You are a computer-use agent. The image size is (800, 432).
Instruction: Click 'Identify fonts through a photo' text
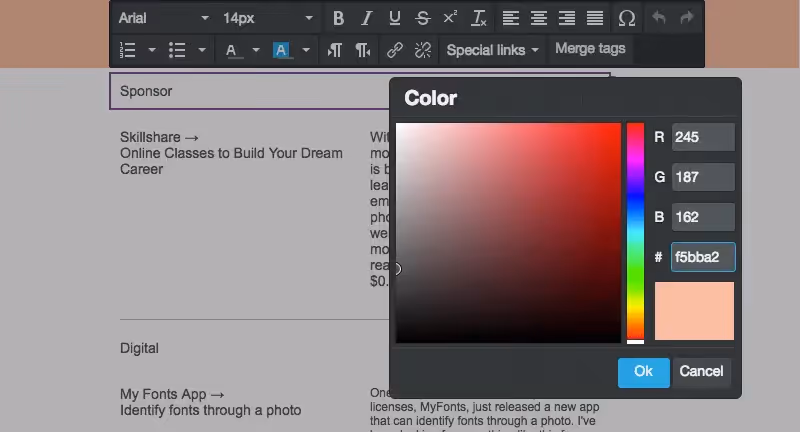[210, 410]
